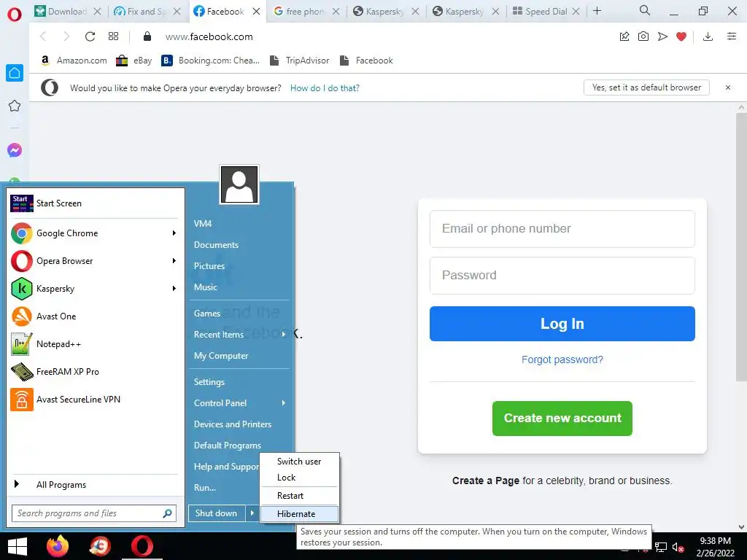
Task: Expand Control Panel submenu arrow
Action: pyautogui.click(x=284, y=402)
